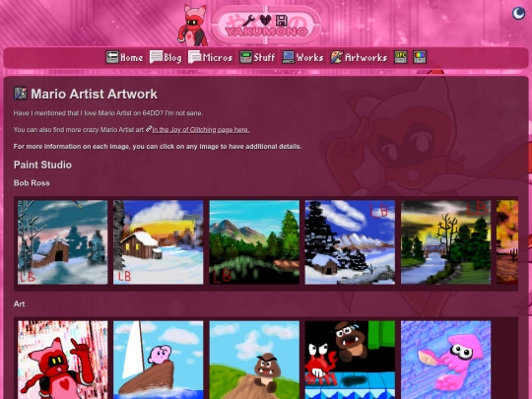
Task: Click the Mario Artist Artwork heading
Action: tap(94, 94)
